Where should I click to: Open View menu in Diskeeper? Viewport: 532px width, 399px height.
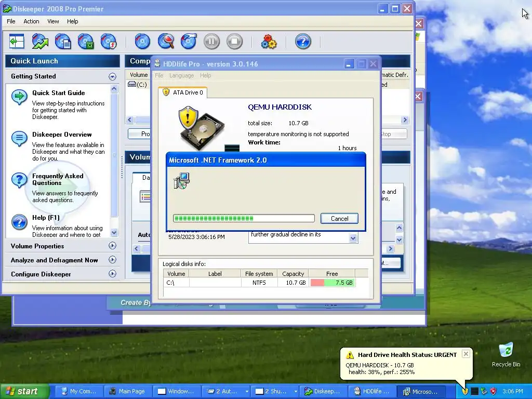[x=53, y=21]
